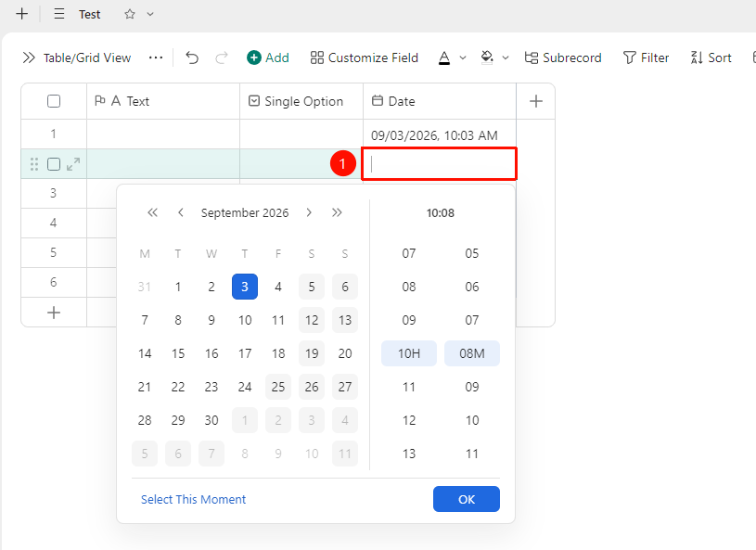Click the plus icon beside the Test title
Viewport: 756px width, 550px height.
tap(21, 14)
